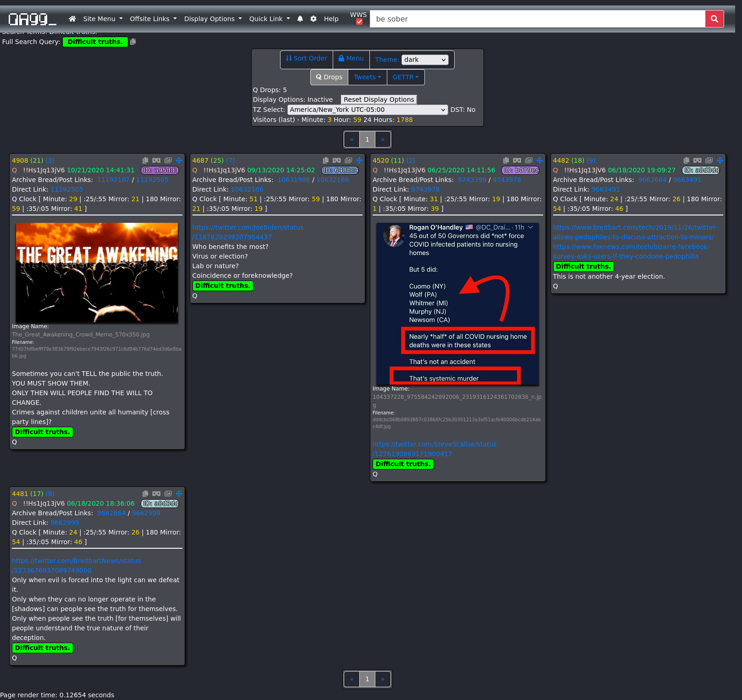The height and width of the screenshot is (700, 742).
Task: Open the JoeBiden twitter status link
Action: click(247, 232)
